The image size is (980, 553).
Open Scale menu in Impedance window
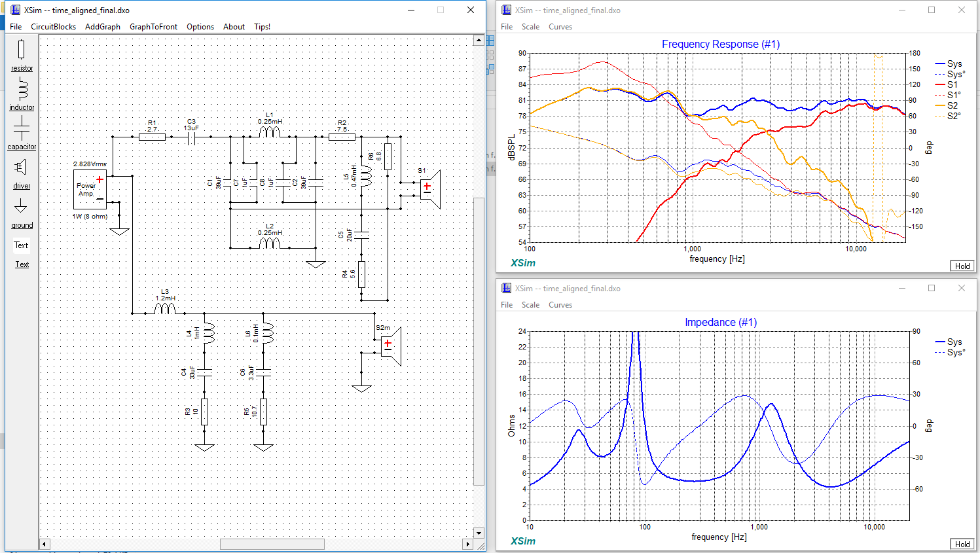coord(530,305)
